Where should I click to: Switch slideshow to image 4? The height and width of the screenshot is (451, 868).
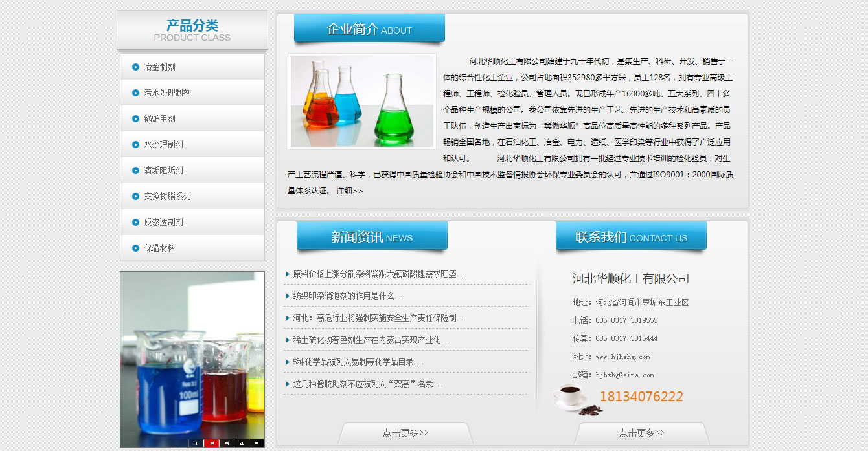[x=241, y=443]
